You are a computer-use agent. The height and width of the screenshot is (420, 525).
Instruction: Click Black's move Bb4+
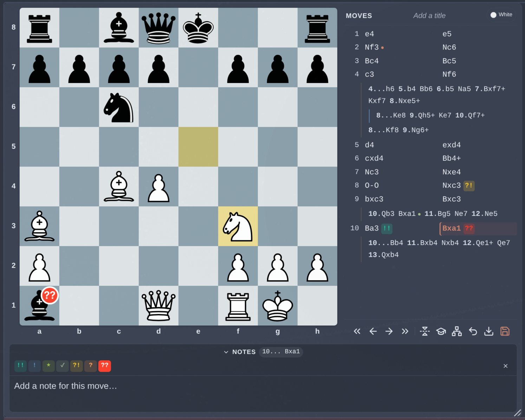click(x=452, y=159)
